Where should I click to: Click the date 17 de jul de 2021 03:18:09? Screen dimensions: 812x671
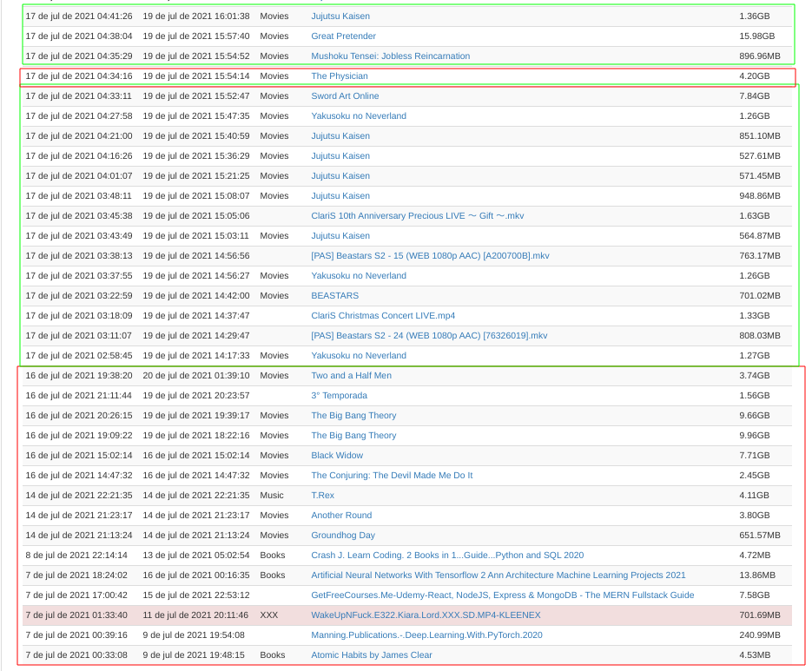click(79, 316)
